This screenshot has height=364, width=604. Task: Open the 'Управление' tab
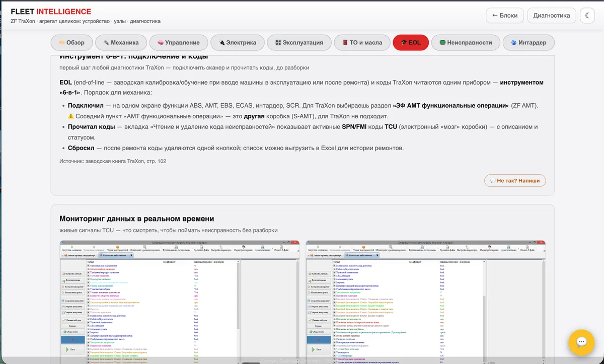pyautogui.click(x=178, y=43)
